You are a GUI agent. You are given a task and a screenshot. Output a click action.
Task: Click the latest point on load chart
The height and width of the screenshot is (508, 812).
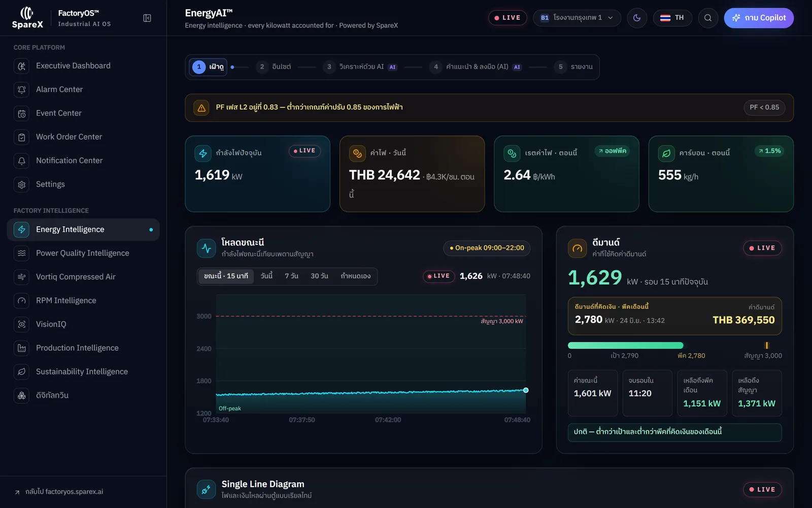pos(526,390)
